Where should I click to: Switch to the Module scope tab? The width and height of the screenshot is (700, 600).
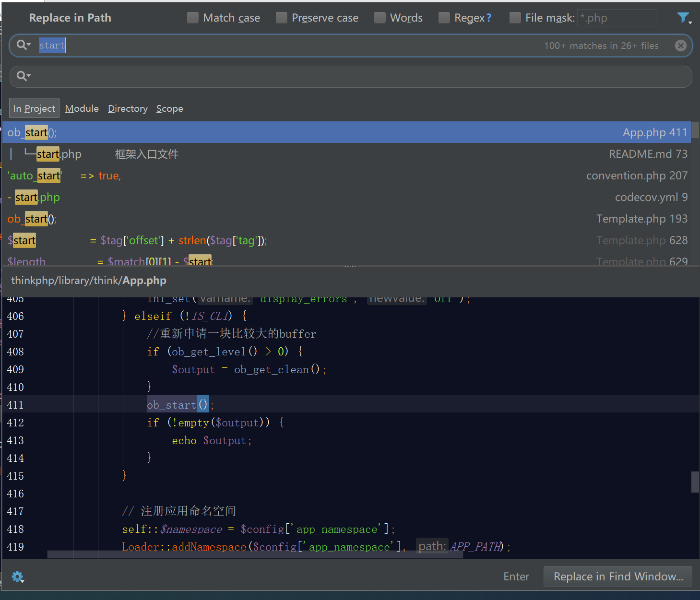(82, 108)
